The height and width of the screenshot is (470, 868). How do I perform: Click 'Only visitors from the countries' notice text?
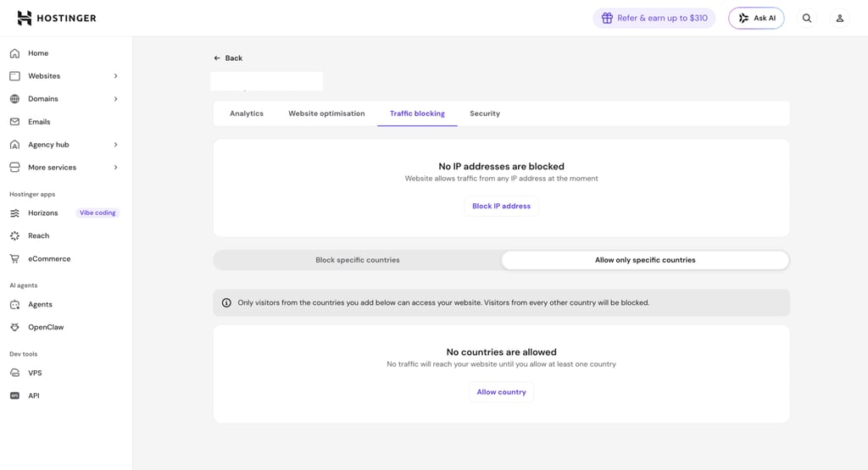coord(443,302)
